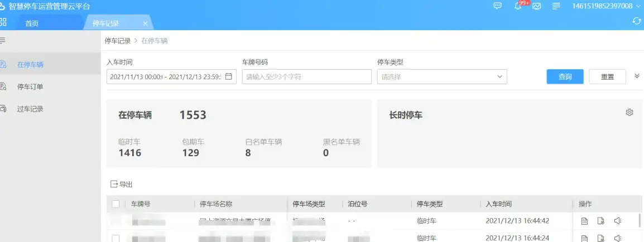Click the chat message icon in header
This screenshot has height=242, width=644.
[498, 6]
